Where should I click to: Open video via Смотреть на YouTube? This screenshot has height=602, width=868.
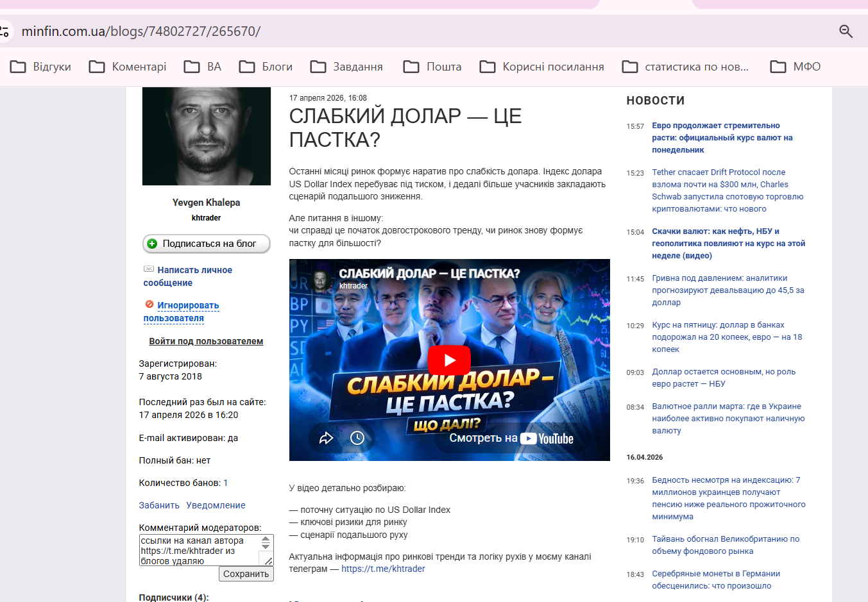point(511,439)
